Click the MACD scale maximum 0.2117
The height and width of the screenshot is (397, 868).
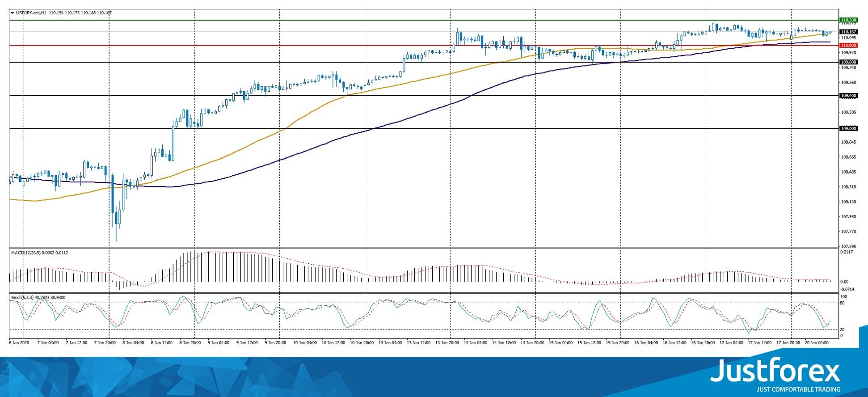pyautogui.click(x=847, y=252)
